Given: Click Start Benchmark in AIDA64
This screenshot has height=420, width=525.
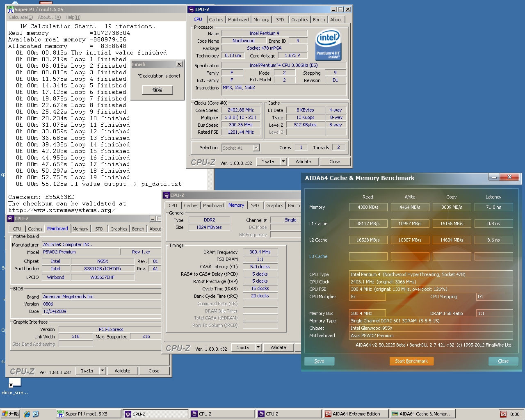Looking at the screenshot, I should pyautogui.click(x=411, y=361).
